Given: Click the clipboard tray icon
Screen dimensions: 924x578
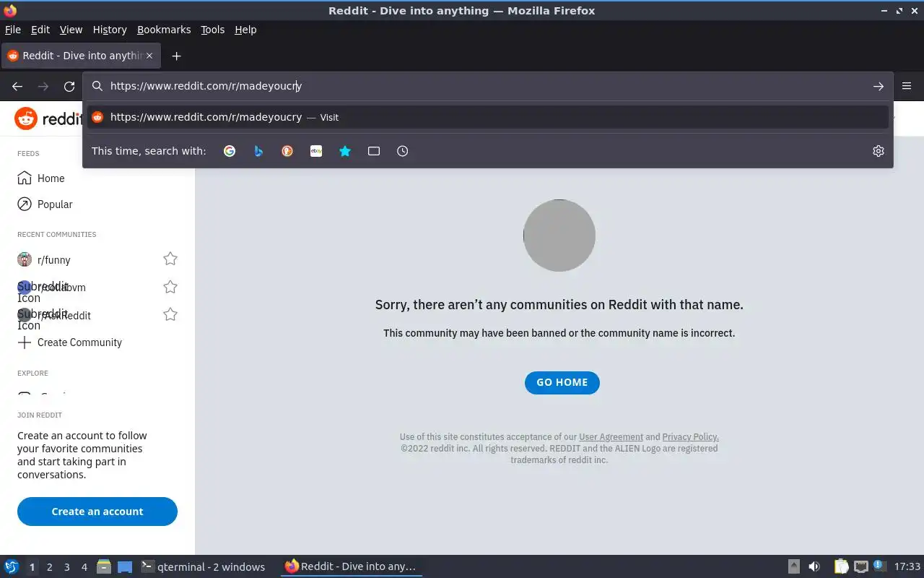Looking at the screenshot, I should coord(841,567).
